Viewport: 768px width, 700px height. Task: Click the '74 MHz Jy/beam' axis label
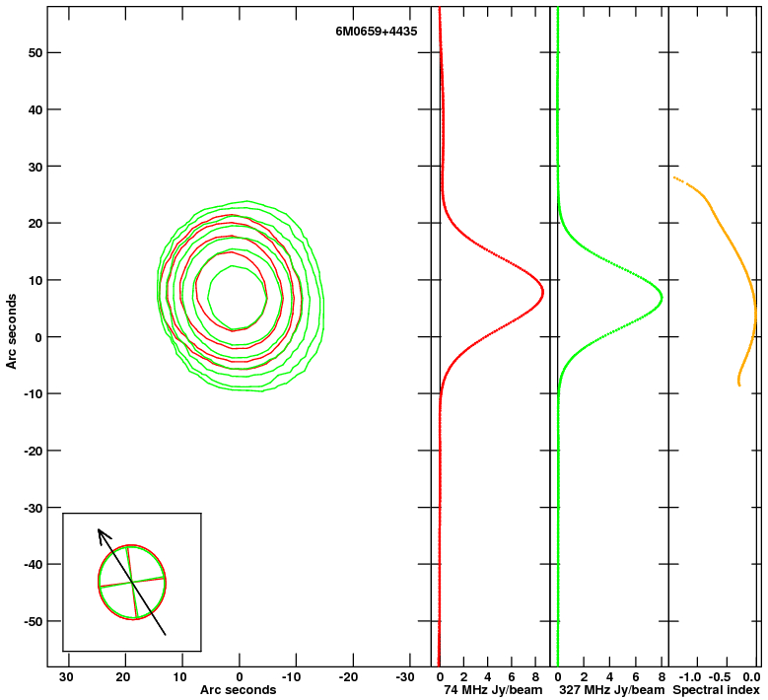click(x=493, y=690)
